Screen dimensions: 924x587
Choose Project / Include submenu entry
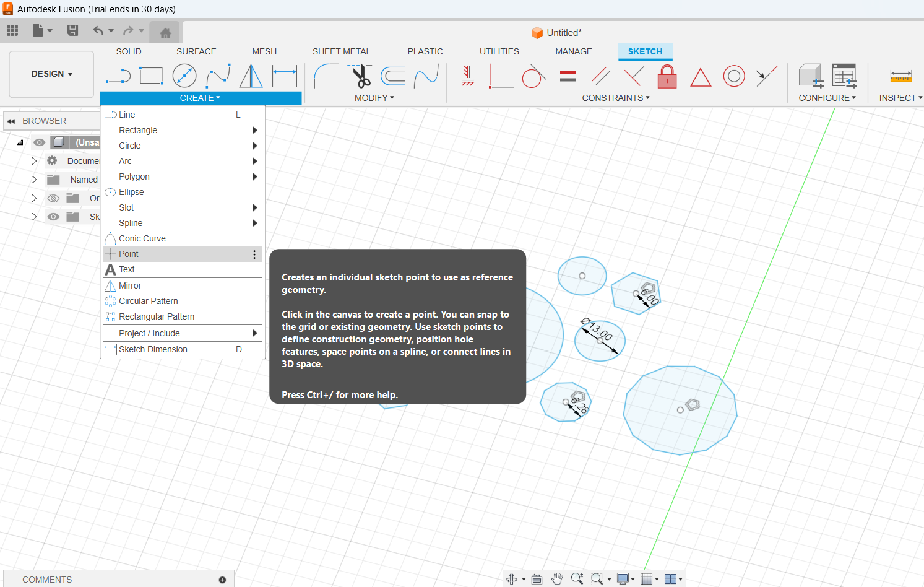click(x=183, y=333)
